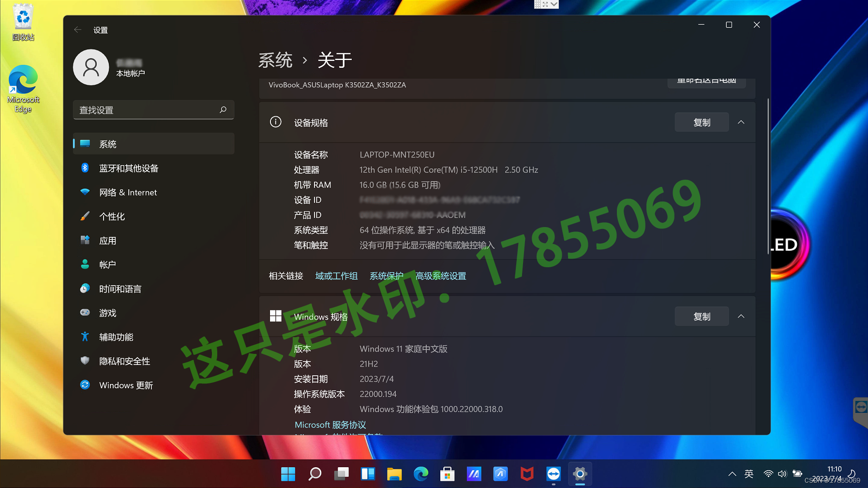
Task: Open the 系统保护 link
Action: tap(387, 276)
